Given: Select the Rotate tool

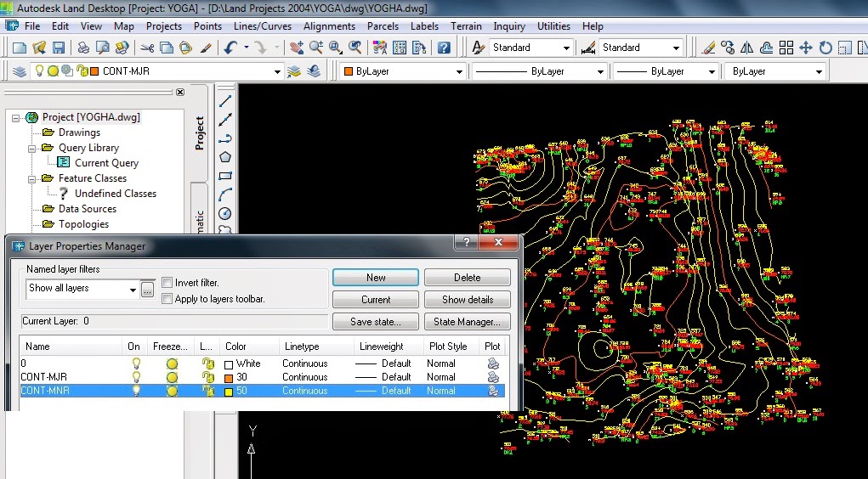Looking at the screenshot, I should pyautogui.click(x=825, y=48).
